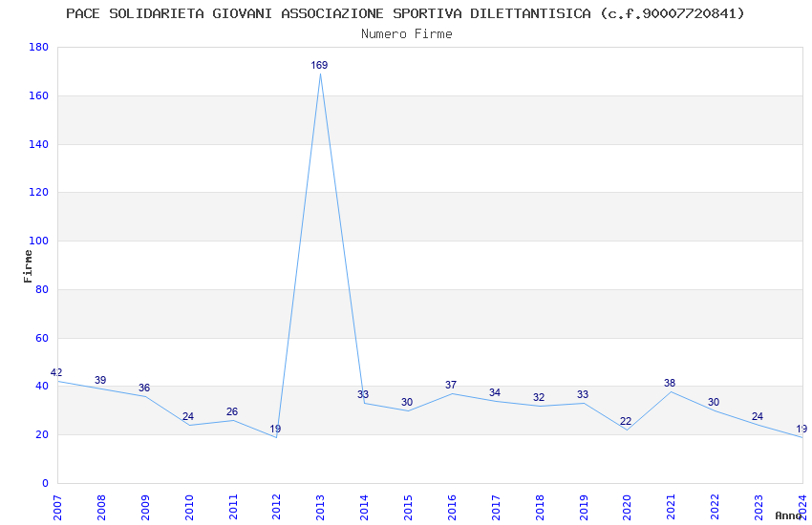Click the y-axis value 40

tap(42, 387)
